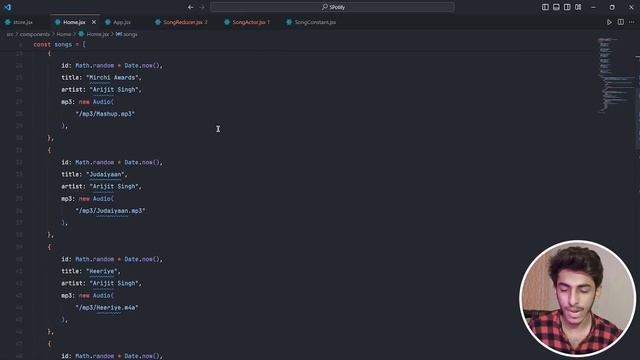Click the Spotify command center search box
The height and width of the screenshot is (360, 640).
point(332,7)
